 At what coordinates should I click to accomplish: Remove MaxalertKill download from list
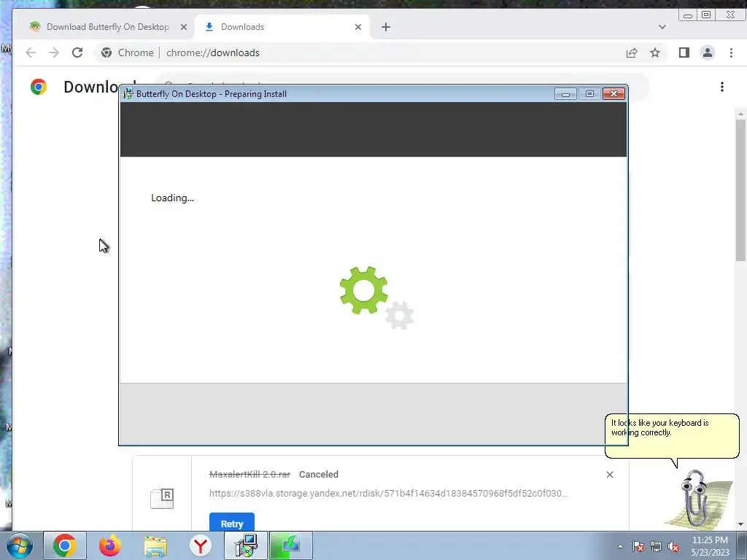tap(610, 475)
